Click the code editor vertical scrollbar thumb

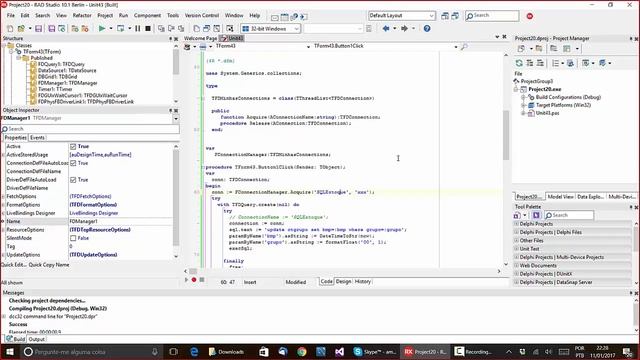[506, 135]
